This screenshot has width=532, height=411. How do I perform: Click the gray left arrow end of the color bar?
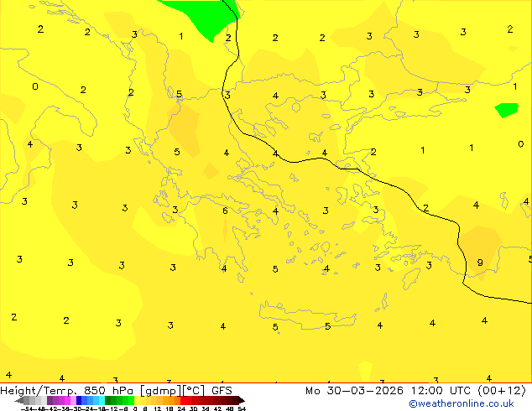coord(19,400)
